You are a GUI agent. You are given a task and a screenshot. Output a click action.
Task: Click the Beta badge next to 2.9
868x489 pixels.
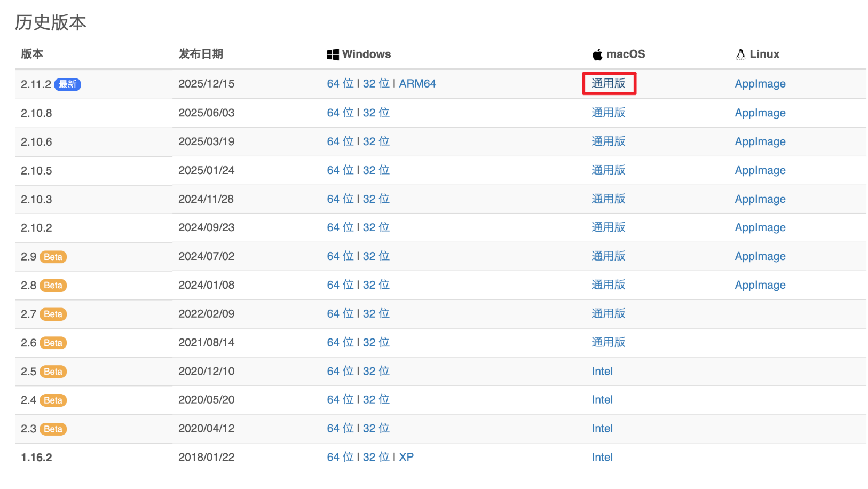[53, 257]
